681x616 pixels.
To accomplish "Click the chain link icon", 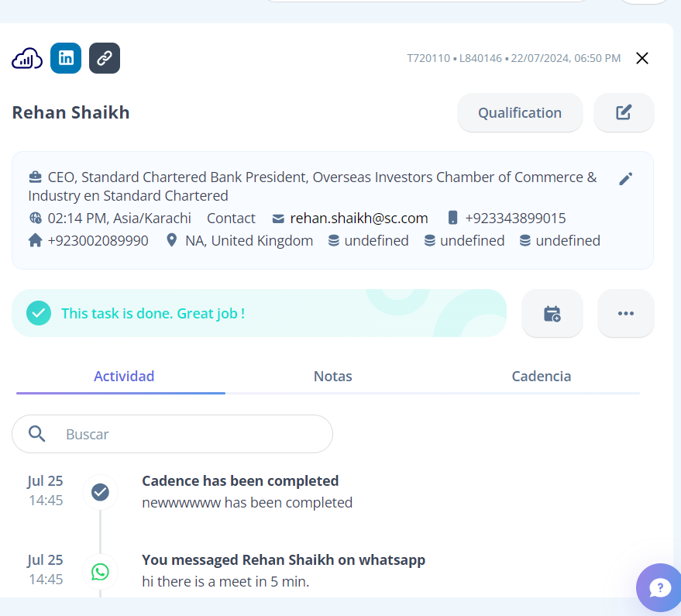I will coord(105,58).
